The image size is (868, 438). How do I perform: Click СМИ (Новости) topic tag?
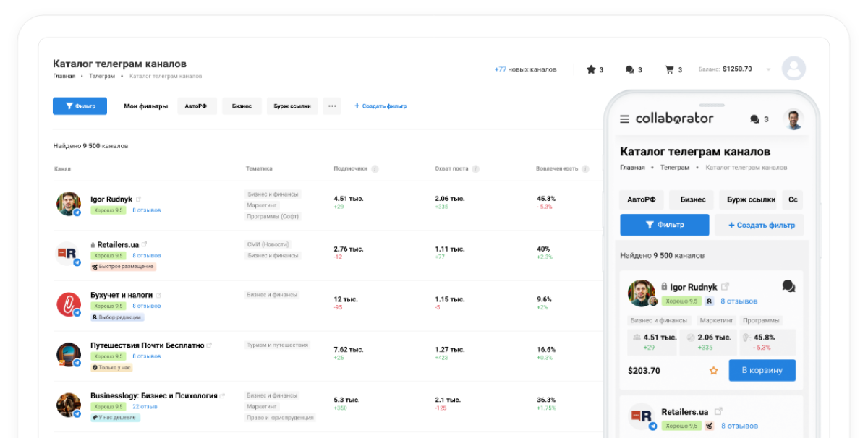[268, 244]
